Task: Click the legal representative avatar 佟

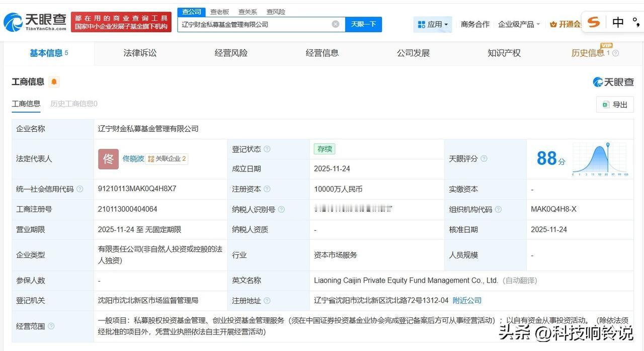Action: click(x=108, y=159)
